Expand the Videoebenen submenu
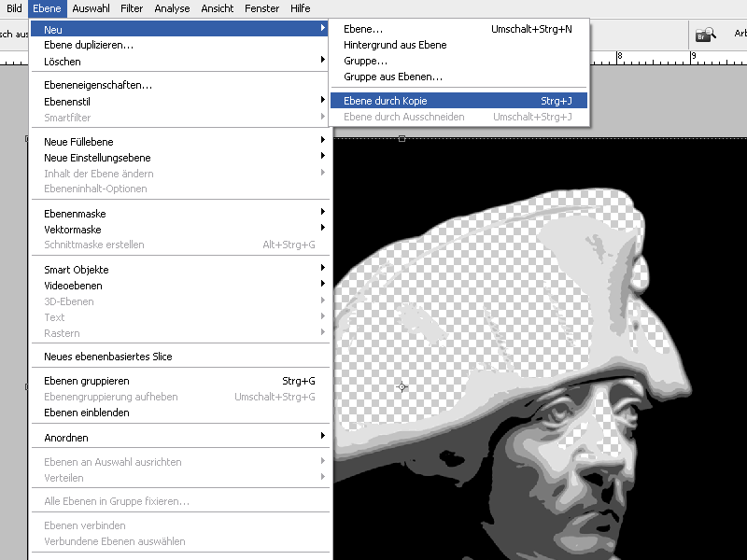 [179, 286]
